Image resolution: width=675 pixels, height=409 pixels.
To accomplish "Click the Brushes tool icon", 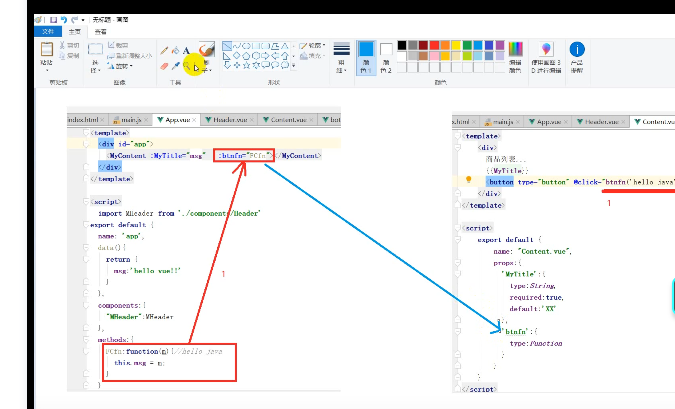I will (207, 49).
